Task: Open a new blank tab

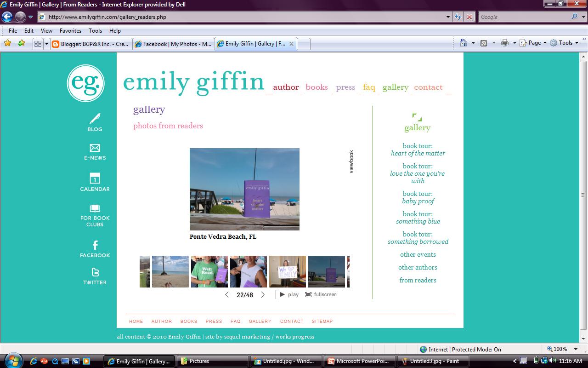Action: tap(304, 44)
